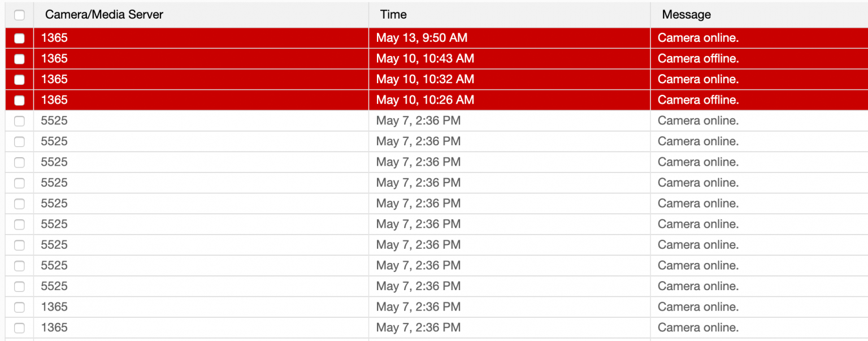Screen dimensions: 868x341
Task: Click the Message column header
Action: point(686,15)
